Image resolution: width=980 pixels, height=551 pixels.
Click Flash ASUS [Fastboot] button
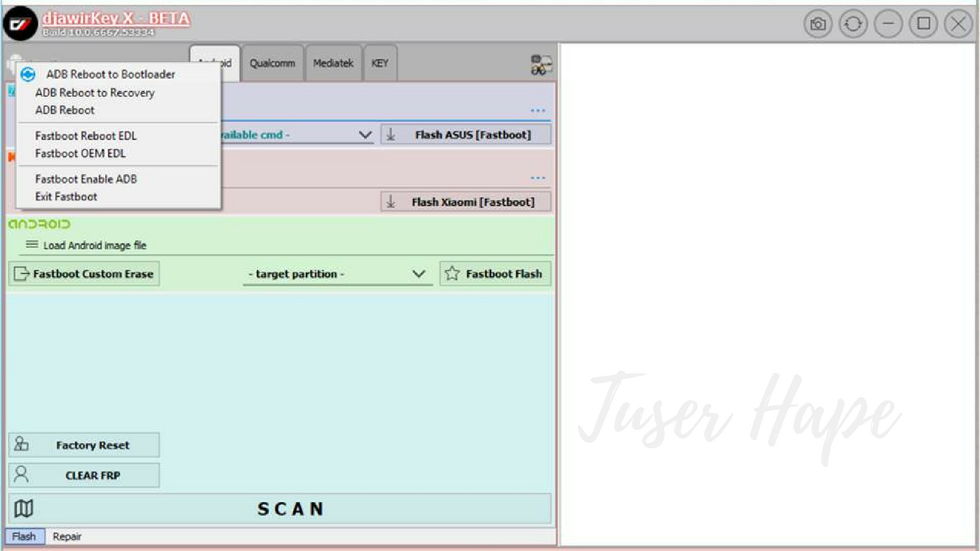465,135
